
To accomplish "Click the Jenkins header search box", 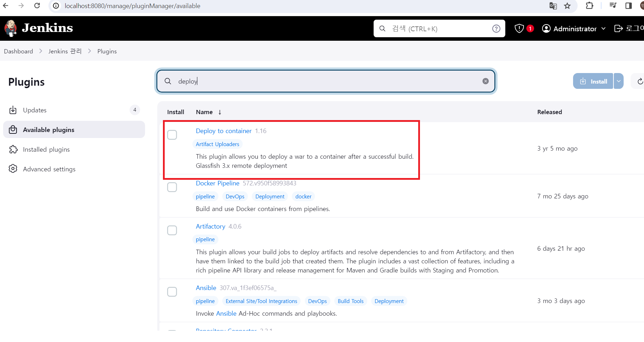I will [x=439, y=28].
